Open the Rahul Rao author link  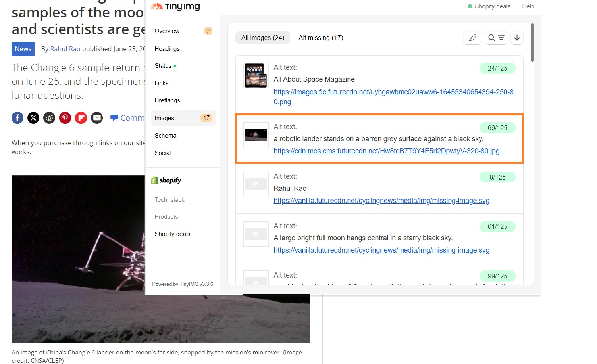point(65,49)
